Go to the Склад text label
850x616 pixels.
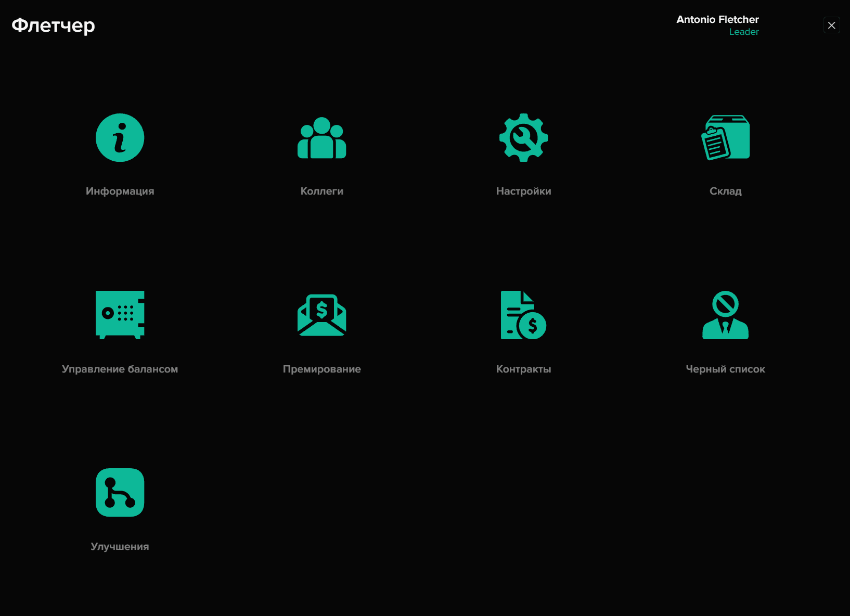click(725, 191)
